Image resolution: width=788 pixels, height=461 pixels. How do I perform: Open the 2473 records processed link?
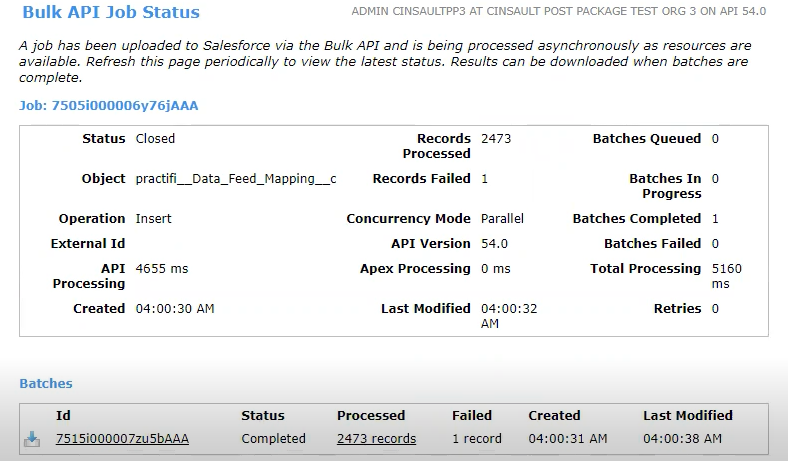[376, 439]
